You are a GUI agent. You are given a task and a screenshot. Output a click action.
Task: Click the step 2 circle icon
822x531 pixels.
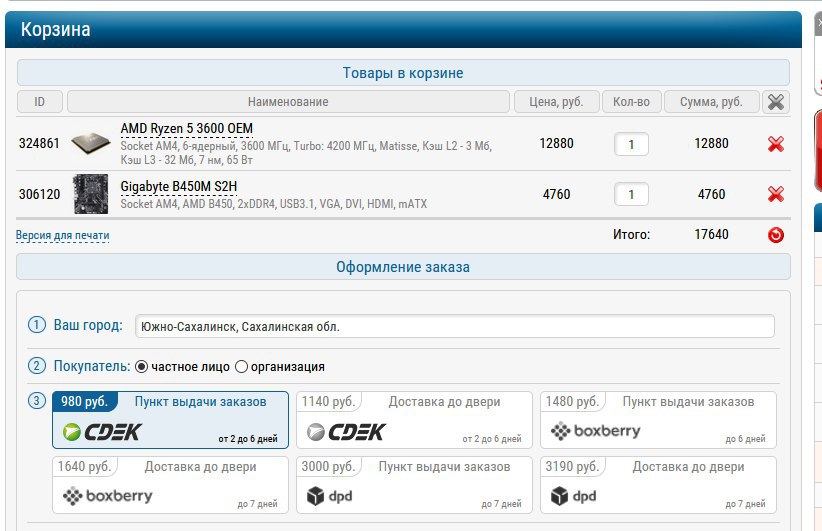(x=36, y=365)
